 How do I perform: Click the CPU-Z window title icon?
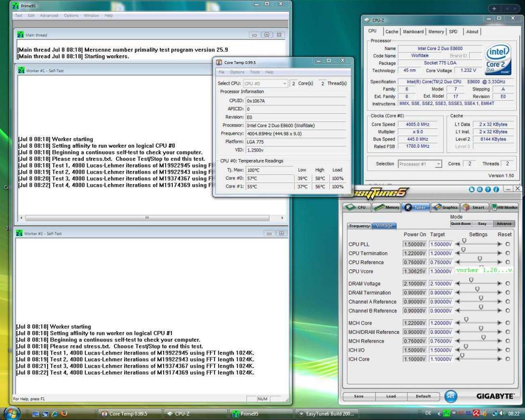(x=367, y=20)
